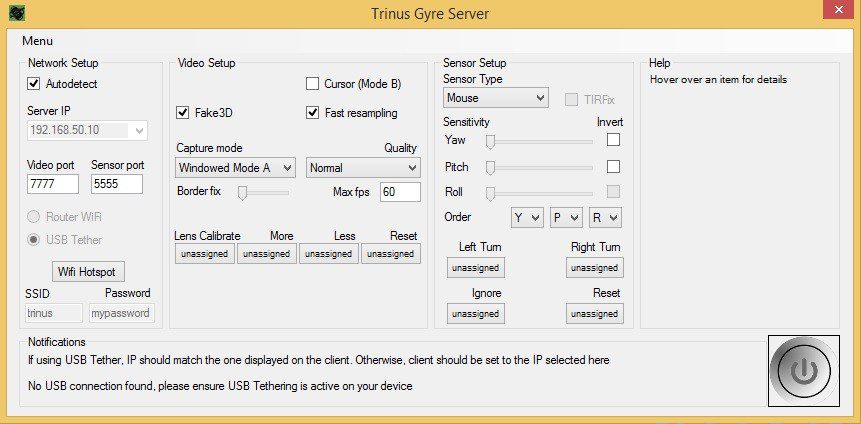Click the Pitch sensitivity slider
The width and height of the screenshot is (861, 424).
(x=540, y=168)
